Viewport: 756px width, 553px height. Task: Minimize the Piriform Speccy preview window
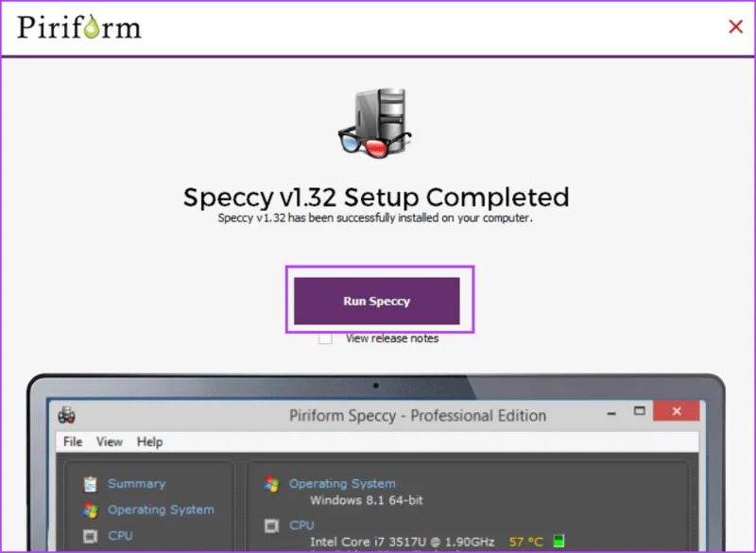(x=611, y=414)
